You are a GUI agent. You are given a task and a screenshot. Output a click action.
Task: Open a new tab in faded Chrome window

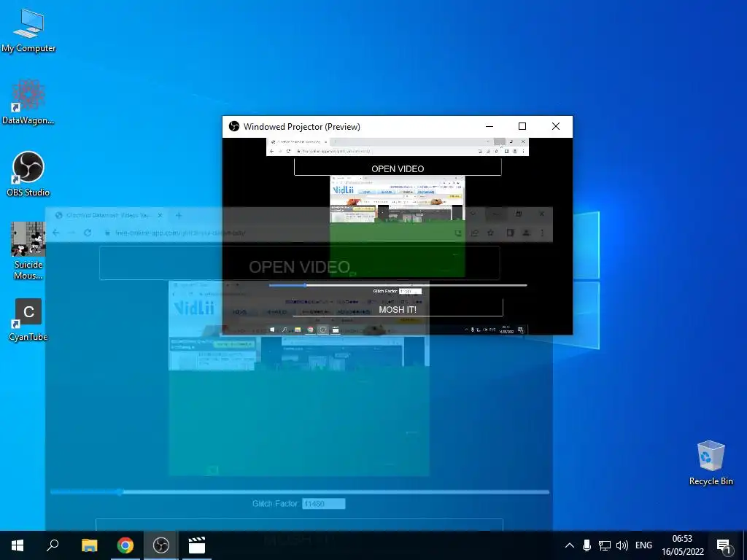tap(178, 215)
